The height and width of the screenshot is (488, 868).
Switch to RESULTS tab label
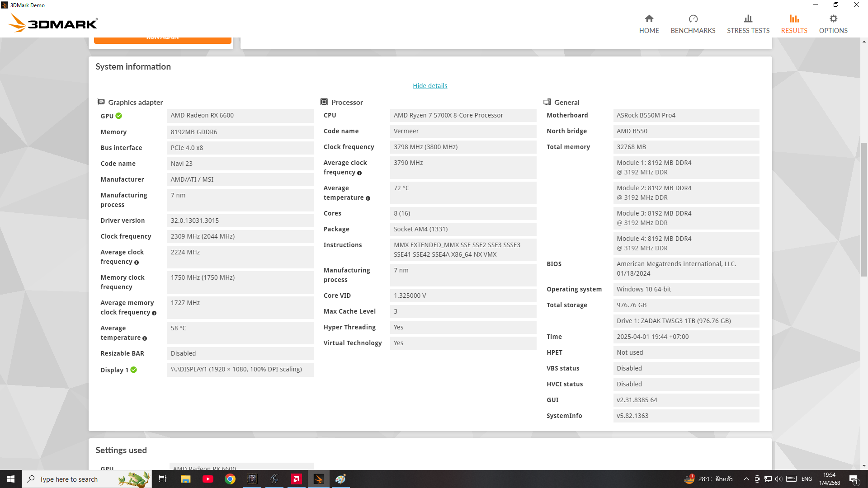point(794,31)
